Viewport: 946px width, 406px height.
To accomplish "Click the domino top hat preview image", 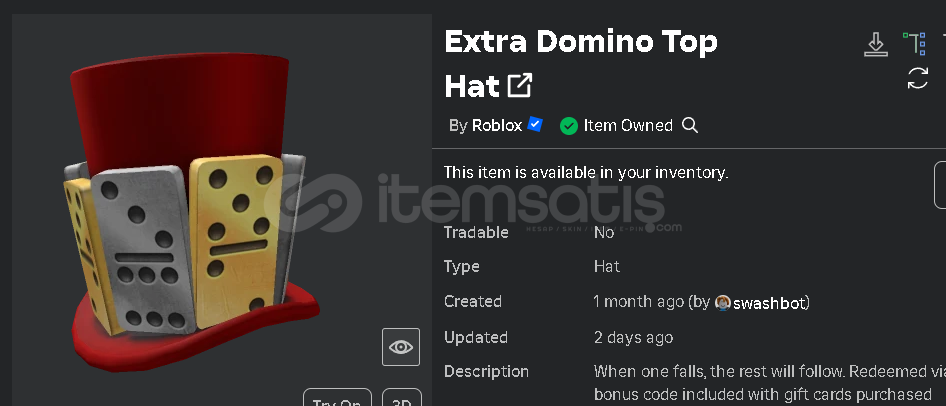I will click(190, 211).
